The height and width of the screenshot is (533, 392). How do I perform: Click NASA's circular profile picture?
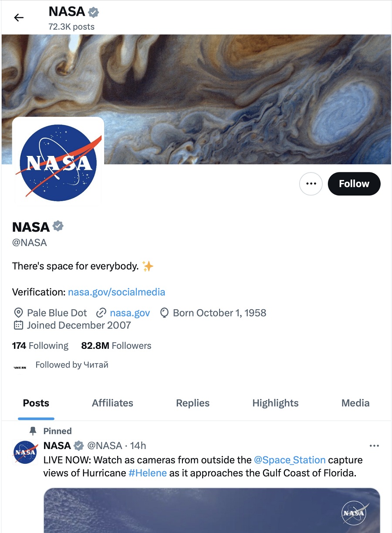pos(58,162)
